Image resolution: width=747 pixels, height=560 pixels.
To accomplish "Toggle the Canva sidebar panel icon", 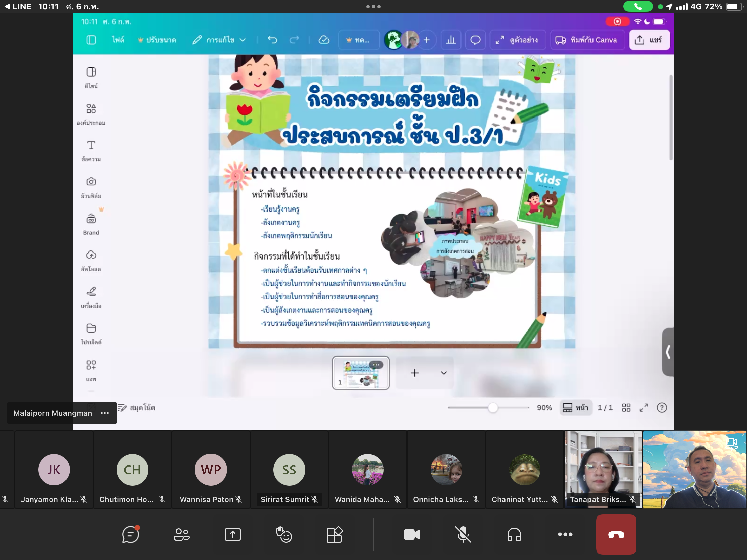I will [x=91, y=40].
